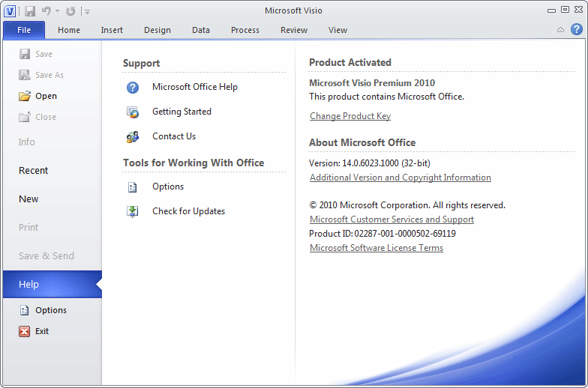Click the Version 14.0.6023.1000 text

pos(370,163)
